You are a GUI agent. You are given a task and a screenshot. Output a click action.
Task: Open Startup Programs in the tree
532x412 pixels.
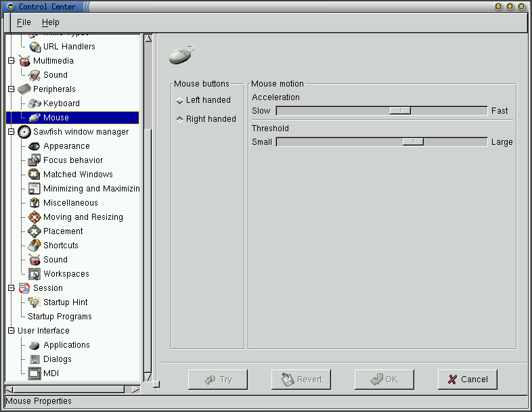pyautogui.click(x=60, y=317)
